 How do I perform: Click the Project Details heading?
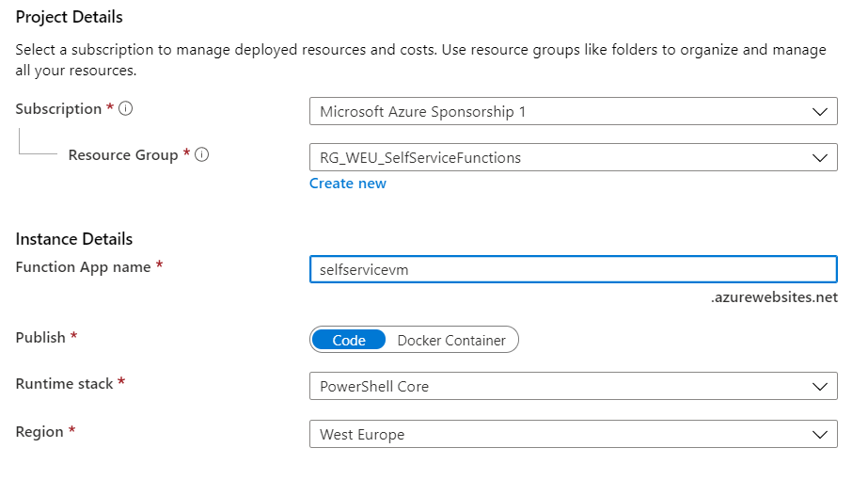pyautogui.click(x=70, y=17)
